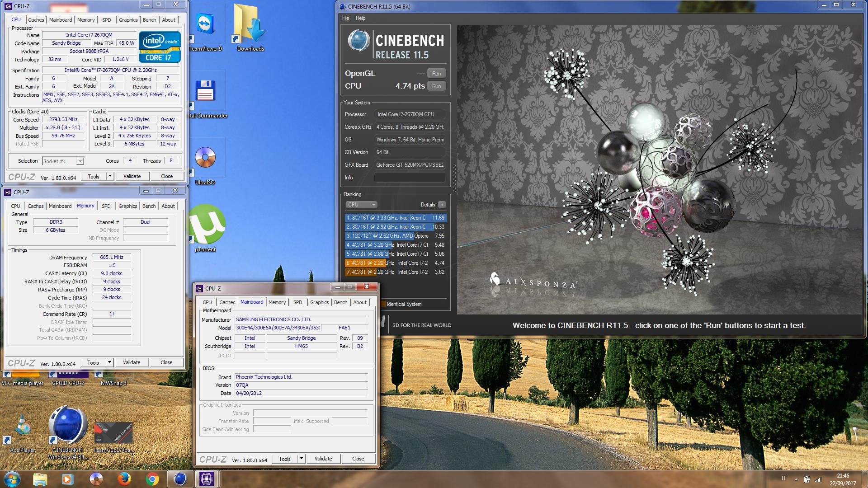Select ranking row 6 with 4.74 score
The width and height of the screenshot is (868, 488).
pos(396,263)
